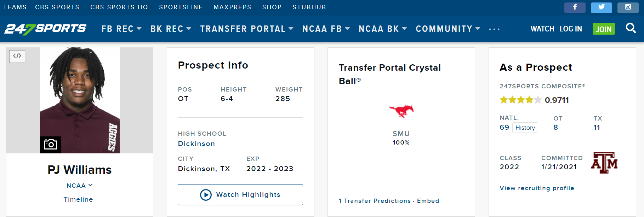Click the Watch Highlights button

point(240,195)
